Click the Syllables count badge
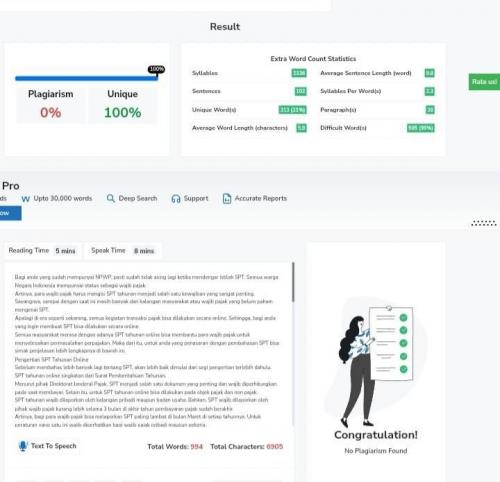Image resolution: width=500 pixels, height=482 pixels. coord(299,73)
